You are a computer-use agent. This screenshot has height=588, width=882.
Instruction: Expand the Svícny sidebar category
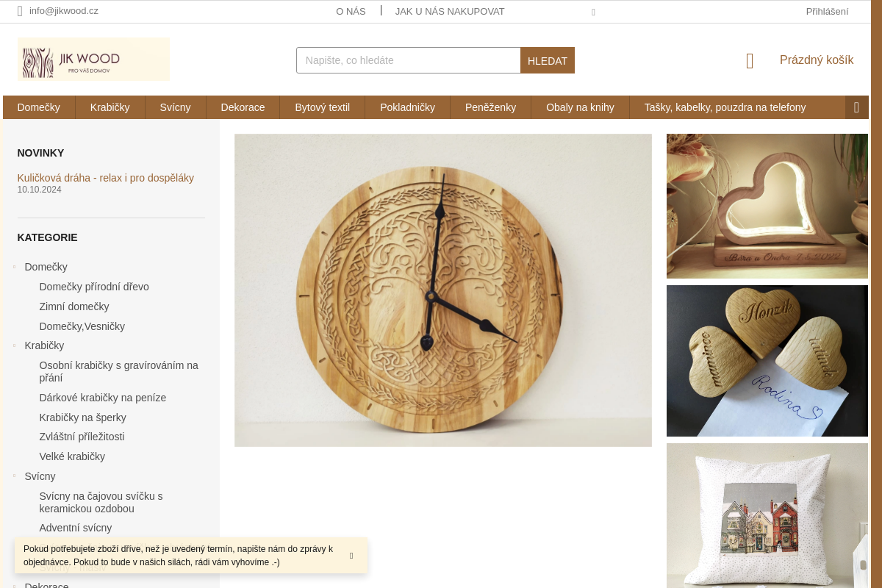click(15, 476)
